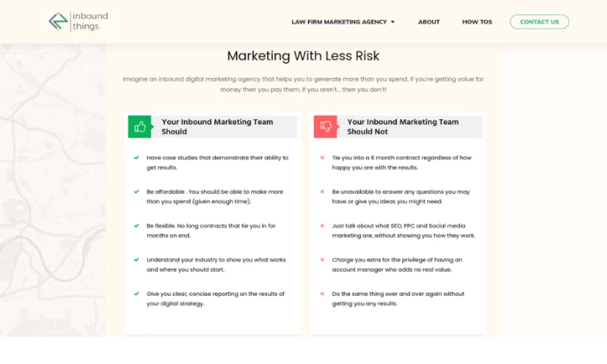Click checkmark beside 'Be affordable' item
Screen dimensions: 607x364
click(x=137, y=192)
